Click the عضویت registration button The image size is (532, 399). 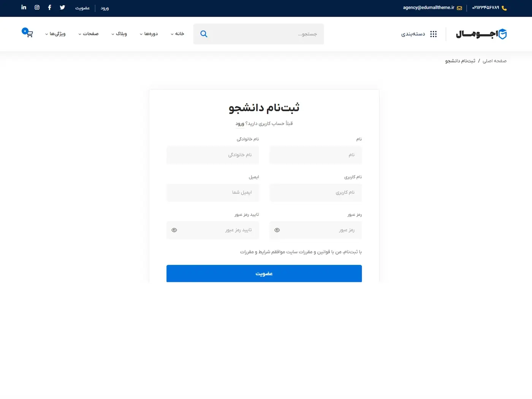[264, 273]
